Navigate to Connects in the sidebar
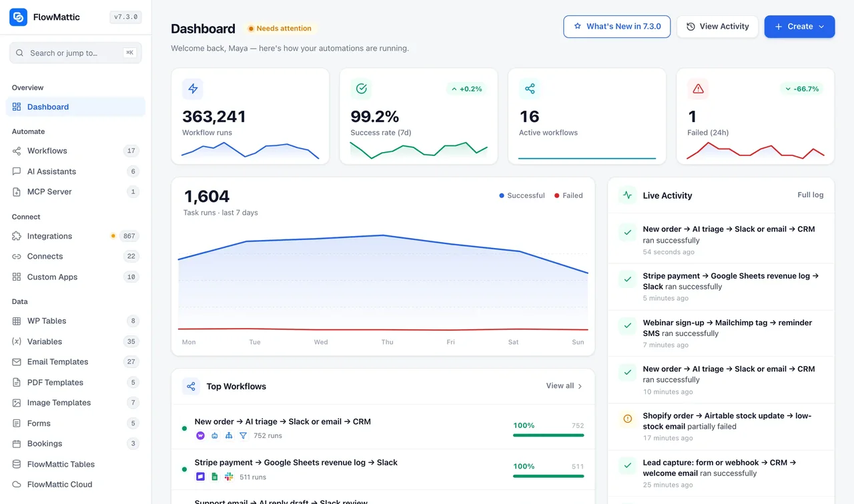Viewport: 854px width, 504px height. 75,256
